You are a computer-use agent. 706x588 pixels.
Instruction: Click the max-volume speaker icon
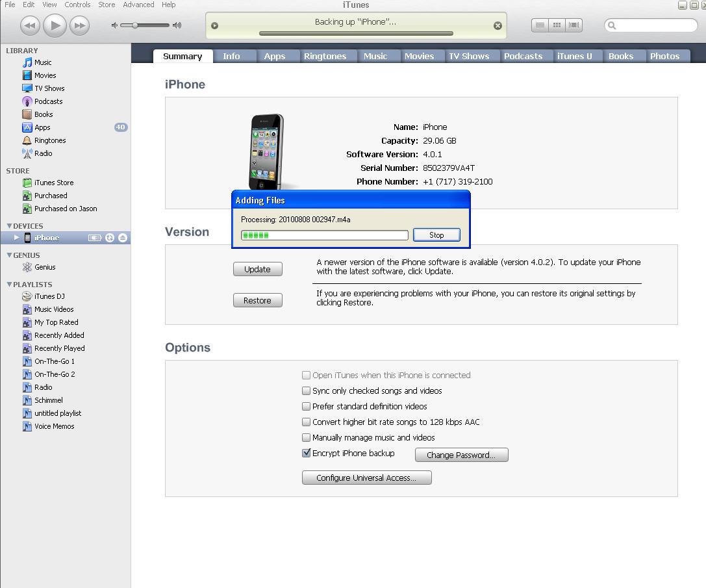(177, 25)
